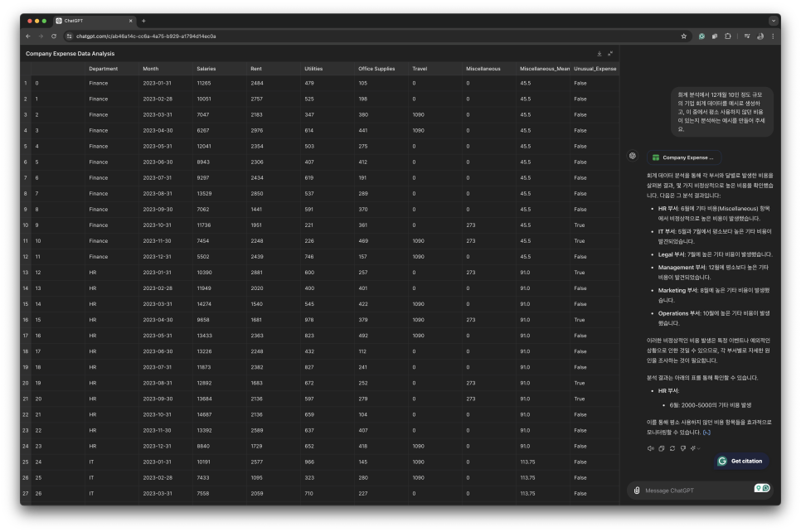Select Miscellaneous_Mean cell 113.75 in row 27
This screenshot has width=801, height=532.
click(x=543, y=494)
